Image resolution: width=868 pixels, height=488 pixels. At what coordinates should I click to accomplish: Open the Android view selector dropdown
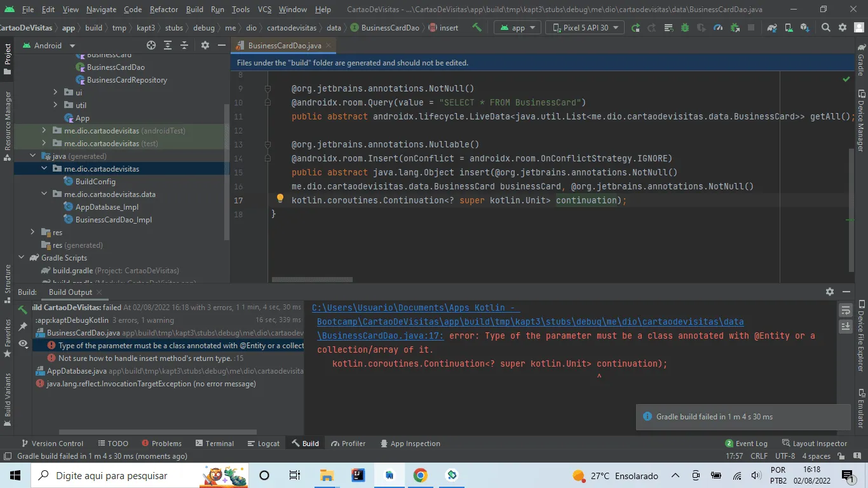click(50, 45)
